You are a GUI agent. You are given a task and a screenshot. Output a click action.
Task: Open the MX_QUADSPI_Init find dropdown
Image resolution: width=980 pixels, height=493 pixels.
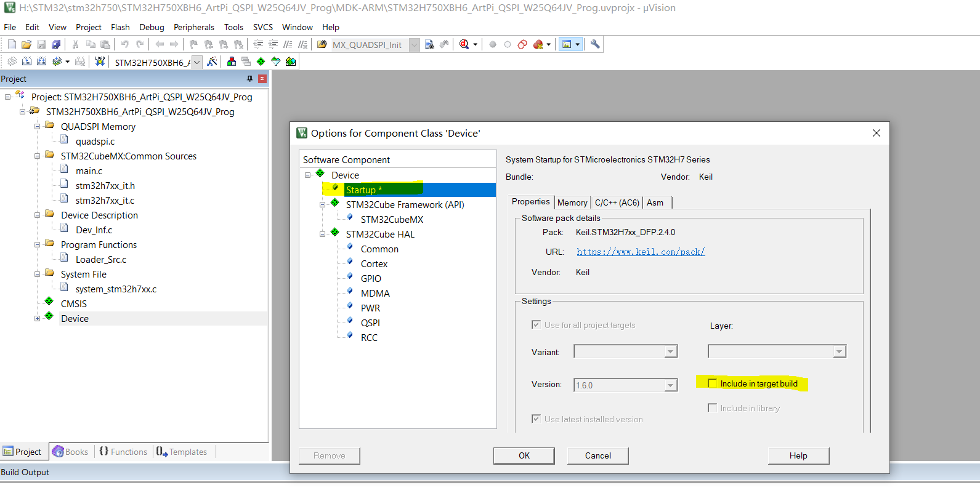(x=415, y=45)
